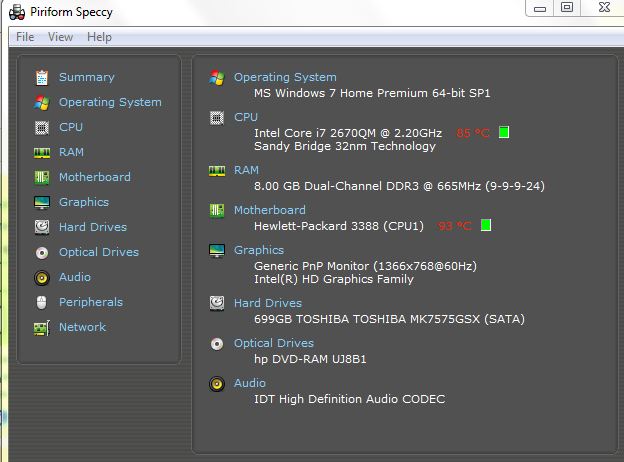Click the green CPU temperature indicator square
This screenshot has width=624, height=462.
[x=504, y=132]
